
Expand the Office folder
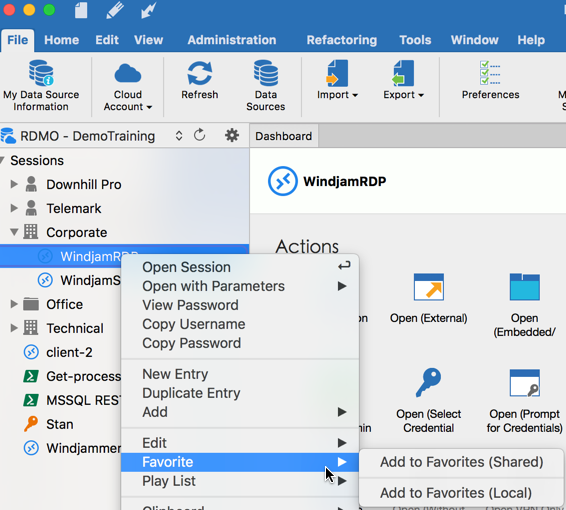(x=14, y=304)
